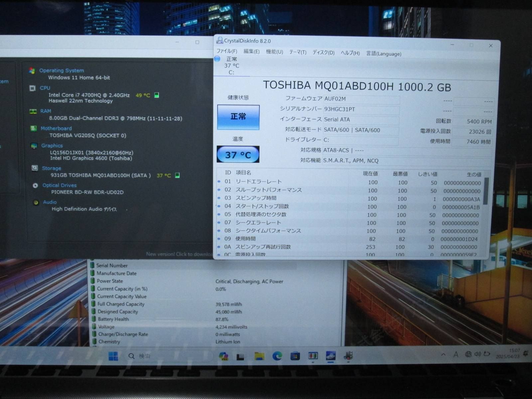Open File Explorer from the taskbar
Image resolution: width=532 pixels, height=399 pixels.
coord(259,356)
